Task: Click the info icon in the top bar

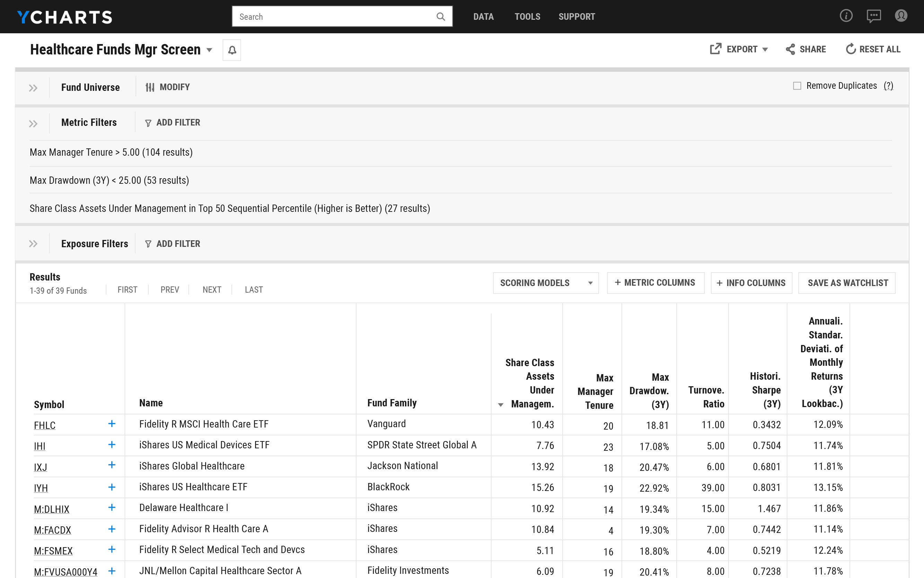Action: 846,16
